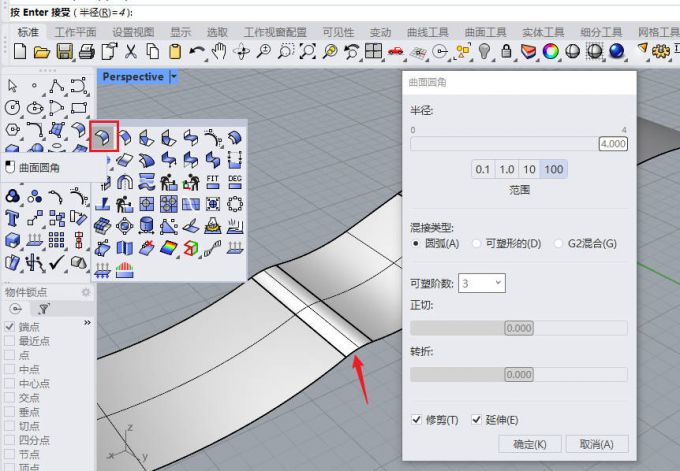Open the 曲面工具 tab
This screenshot has width=680, height=471.
click(485, 32)
